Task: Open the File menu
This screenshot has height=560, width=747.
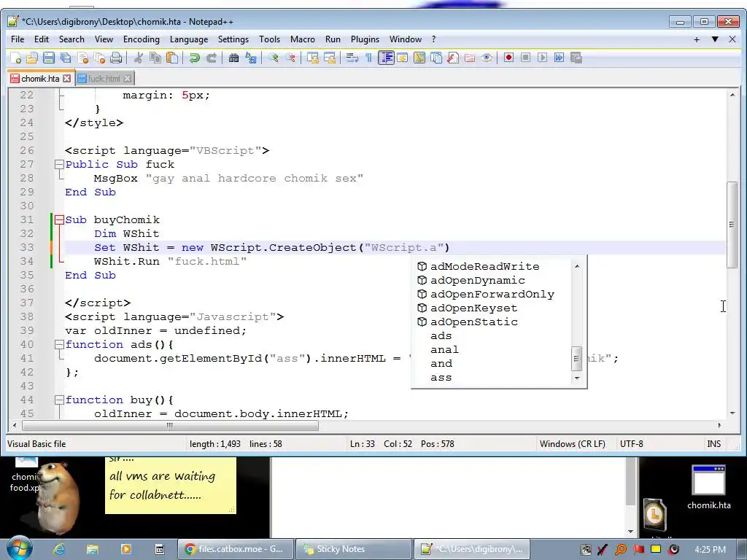Action: (x=18, y=39)
